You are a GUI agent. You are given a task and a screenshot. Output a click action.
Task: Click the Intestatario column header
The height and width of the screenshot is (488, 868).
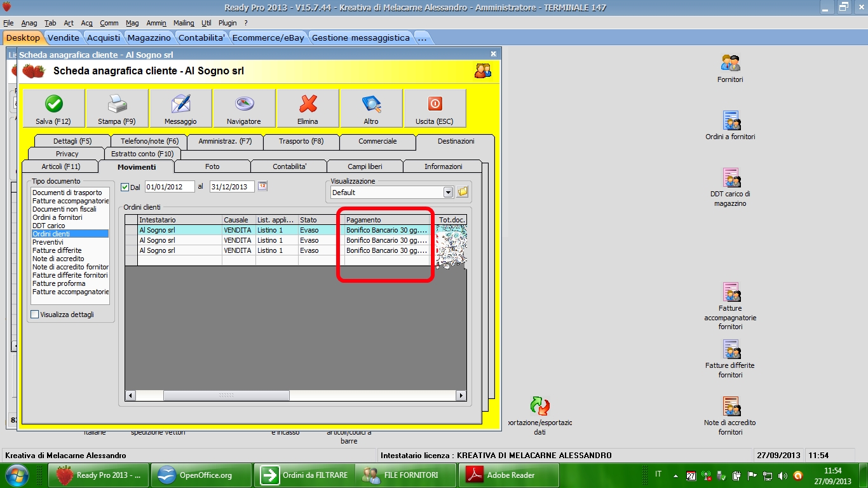point(180,220)
